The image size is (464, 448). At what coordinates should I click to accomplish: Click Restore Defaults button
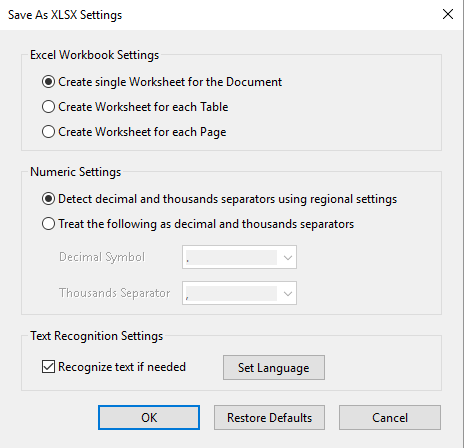click(x=269, y=417)
